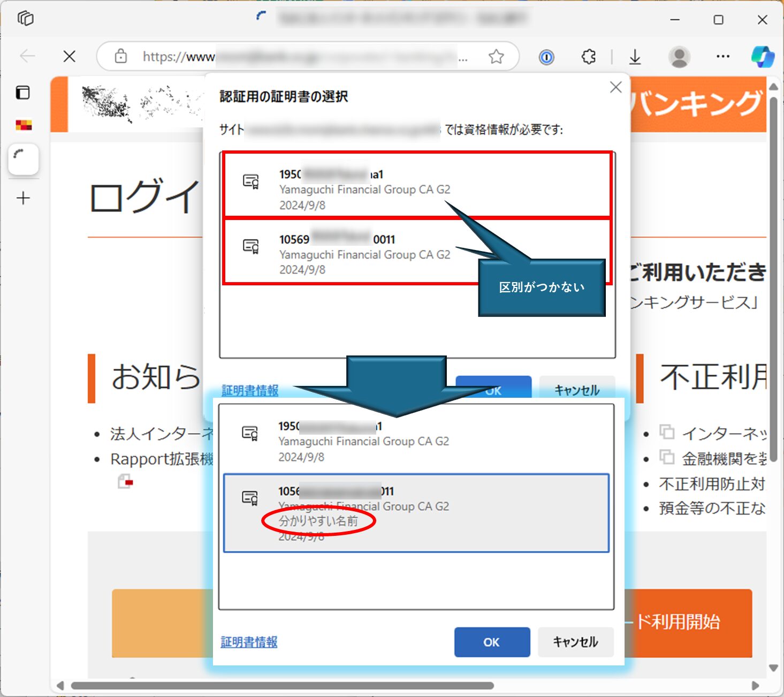Click horizontal scrollbar left arrow
Viewport: 784px width, 697px height.
pos(60,686)
